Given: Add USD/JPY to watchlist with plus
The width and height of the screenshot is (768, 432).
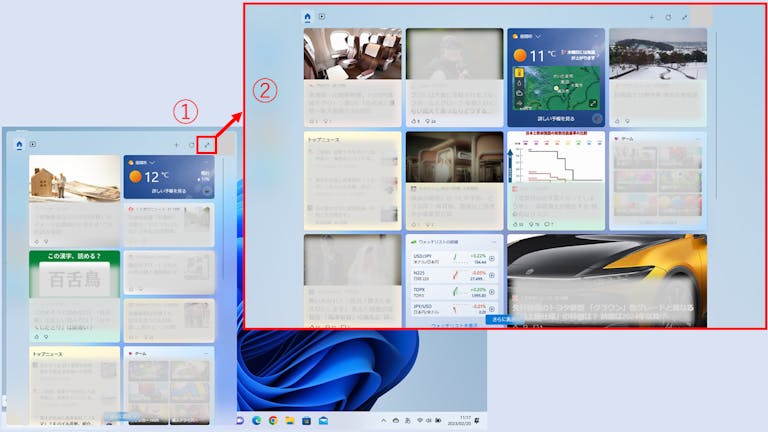Looking at the screenshot, I should click(x=492, y=259).
